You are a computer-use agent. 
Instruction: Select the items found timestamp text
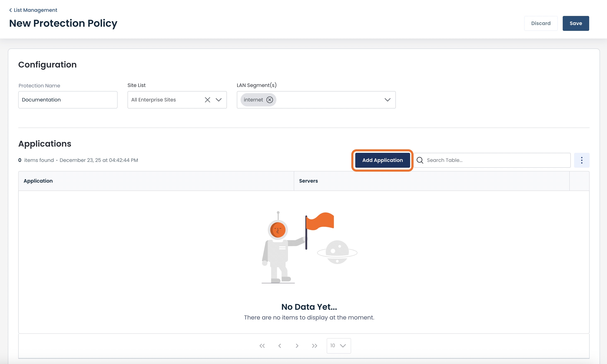pyautogui.click(x=99, y=160)
